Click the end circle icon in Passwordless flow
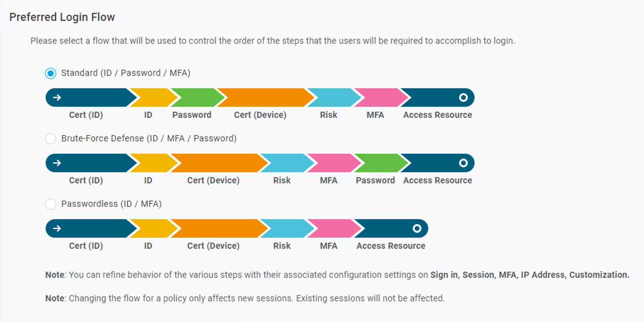 pos(417,228)
